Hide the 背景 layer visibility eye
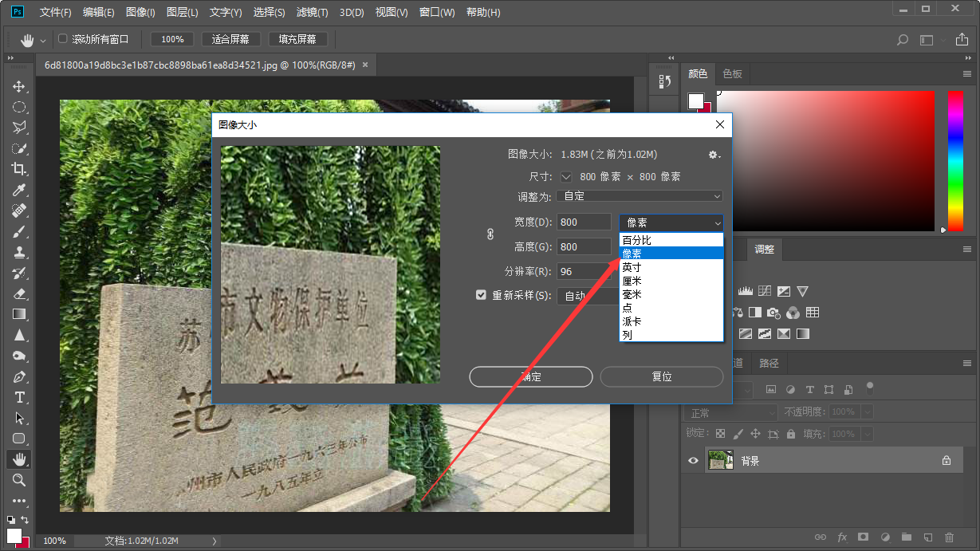Image resolution: width=980 pixels, height=551 pixels. 695,460
